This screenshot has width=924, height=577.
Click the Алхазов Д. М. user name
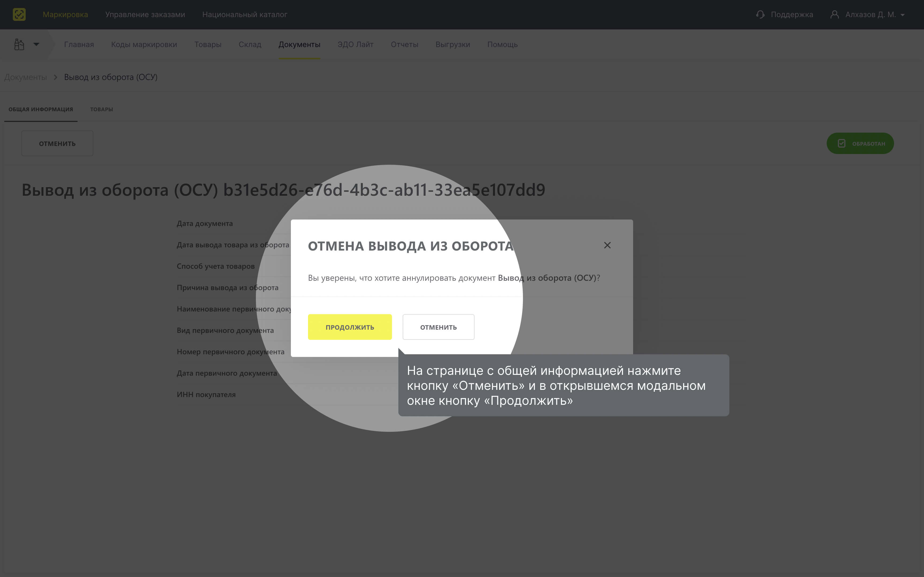870,14
